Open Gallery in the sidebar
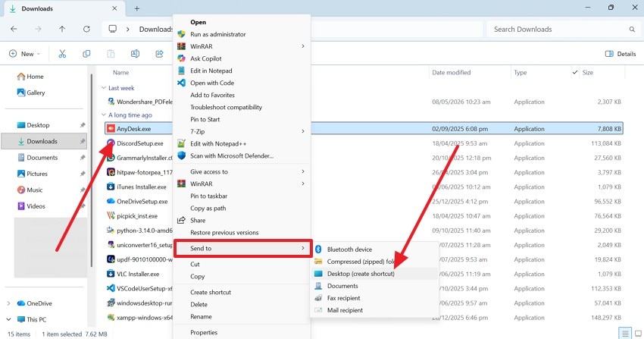The height and width of the screenshot is (339, 644). tap(31, 93)
